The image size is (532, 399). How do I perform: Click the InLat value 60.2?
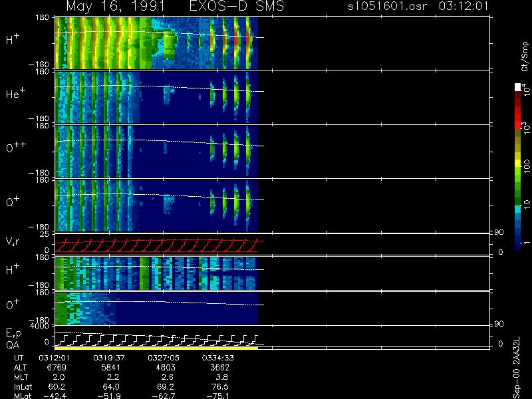pyautogui.click(x=57, y=386)
